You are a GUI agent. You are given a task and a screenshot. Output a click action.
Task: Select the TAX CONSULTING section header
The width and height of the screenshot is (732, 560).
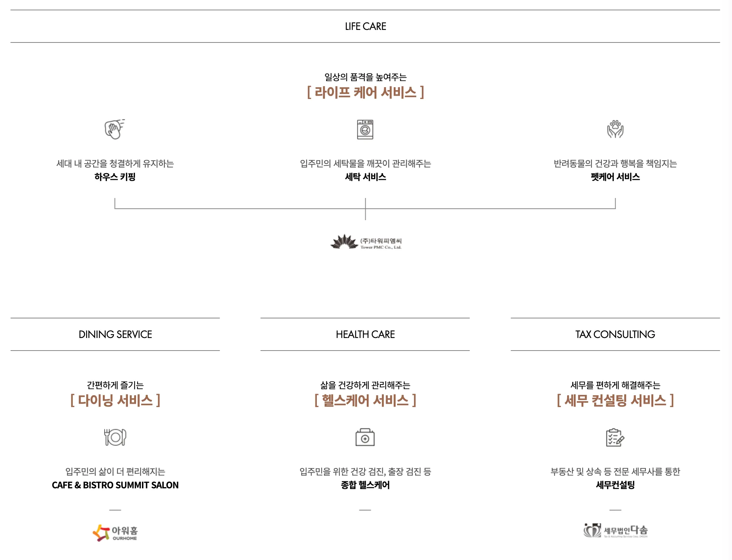coord(615,334)
